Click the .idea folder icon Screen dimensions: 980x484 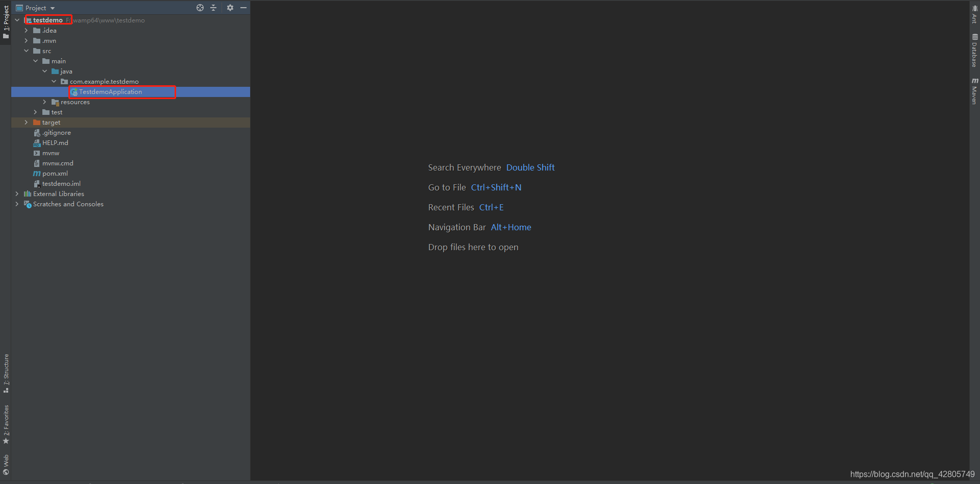37,30
